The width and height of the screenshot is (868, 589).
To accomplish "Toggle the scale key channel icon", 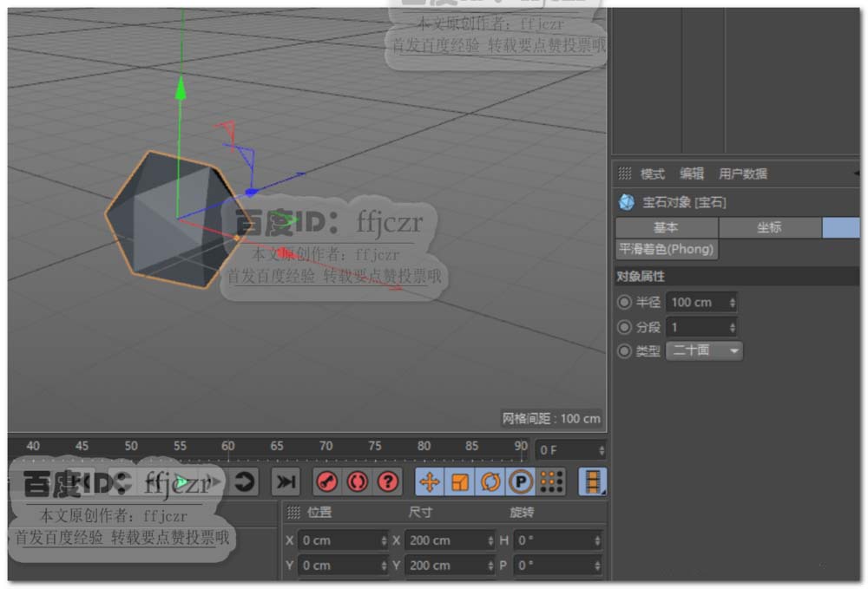I will (x=460, y=481).
